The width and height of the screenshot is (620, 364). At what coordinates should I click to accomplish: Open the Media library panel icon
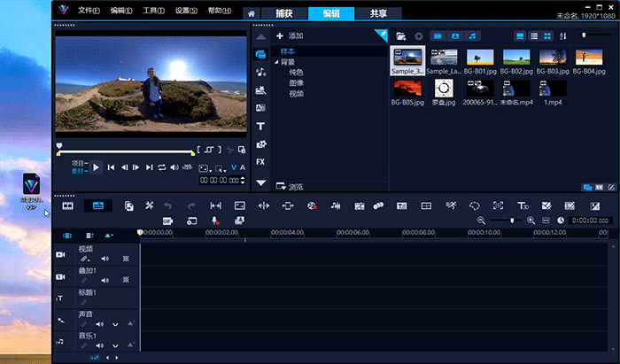pos(260,54)
